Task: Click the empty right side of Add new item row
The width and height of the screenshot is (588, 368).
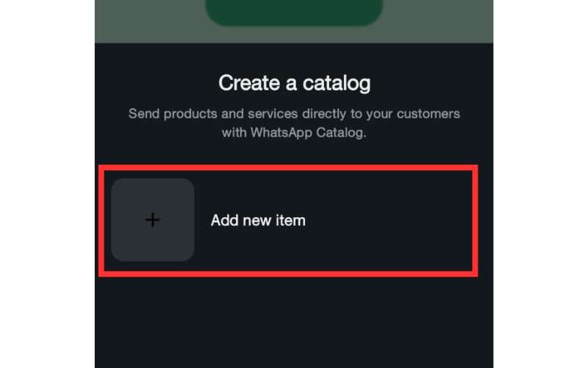Action: [390, 220]
